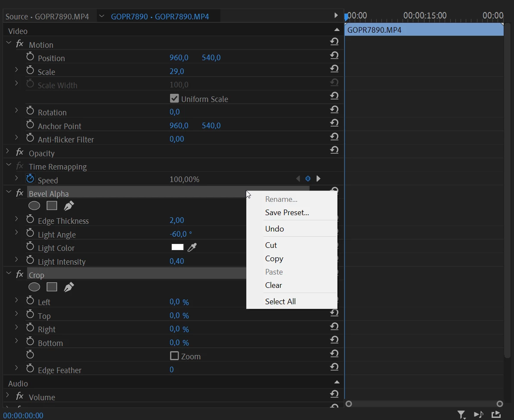Click the play-only-audio icon

479,415
